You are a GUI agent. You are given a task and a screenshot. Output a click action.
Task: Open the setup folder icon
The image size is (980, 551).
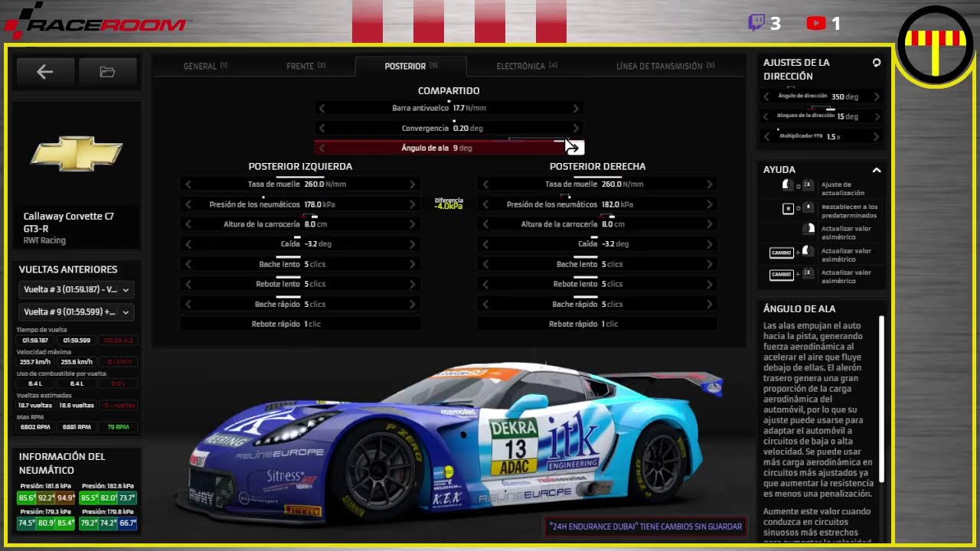tap(107, 72)
